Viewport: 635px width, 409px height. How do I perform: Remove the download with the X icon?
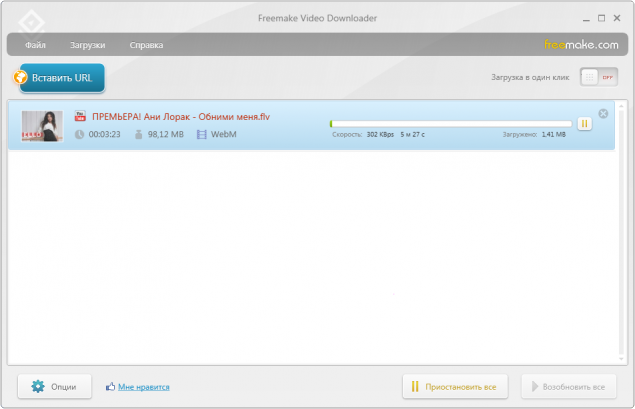[x=603, y=114]
